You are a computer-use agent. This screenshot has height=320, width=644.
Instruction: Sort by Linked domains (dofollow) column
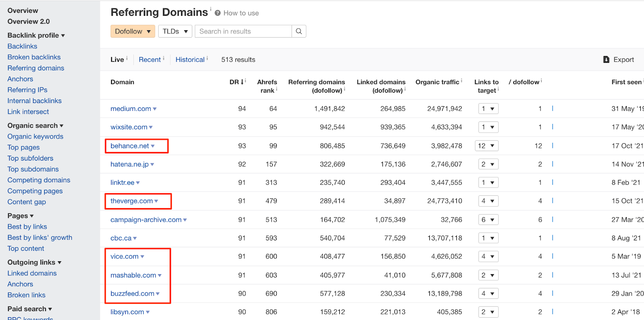[381, 86]
